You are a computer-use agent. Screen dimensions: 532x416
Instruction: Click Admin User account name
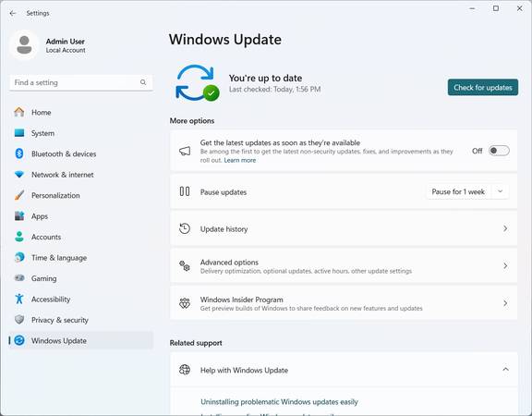click(66, 41)
